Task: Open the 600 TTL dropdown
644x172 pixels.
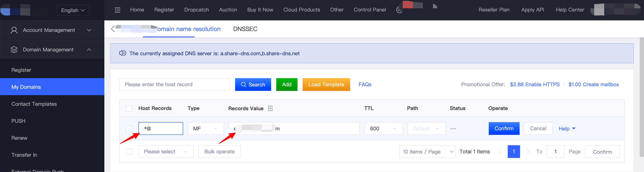Action: point(384,129)
